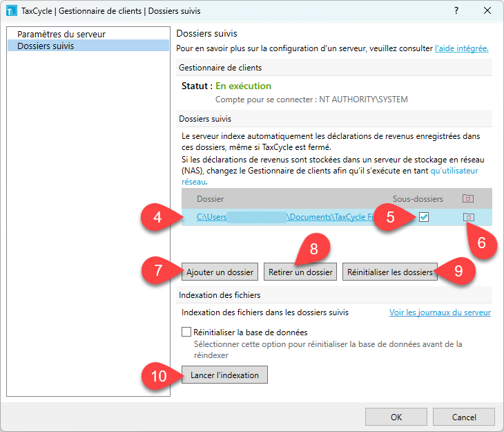
Task: Close the Gestionnaire de clients dialog
Action: pyautogui.click(x=487, y=10)
